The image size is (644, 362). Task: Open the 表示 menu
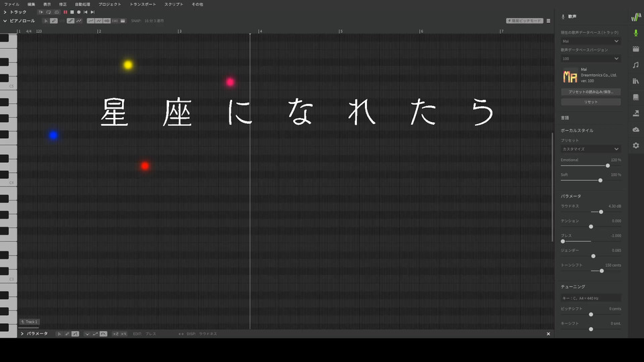[47, 4]
